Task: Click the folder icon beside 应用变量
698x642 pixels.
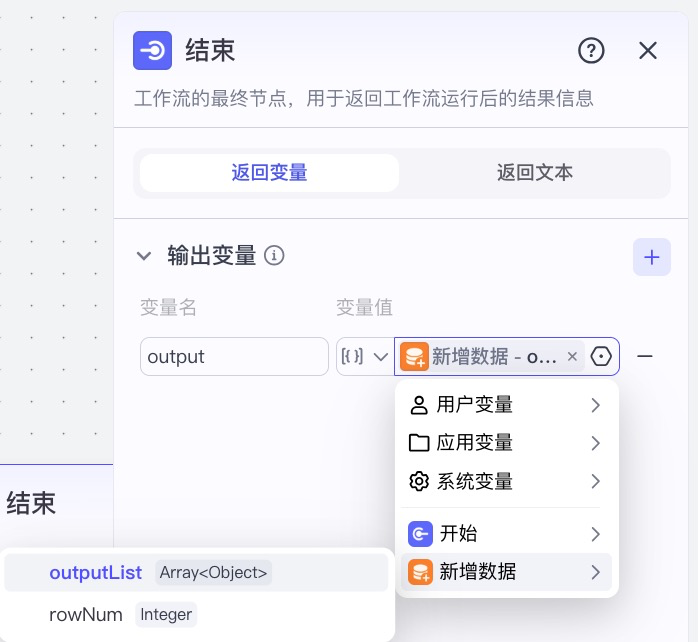Action: [x=419, y=443]
